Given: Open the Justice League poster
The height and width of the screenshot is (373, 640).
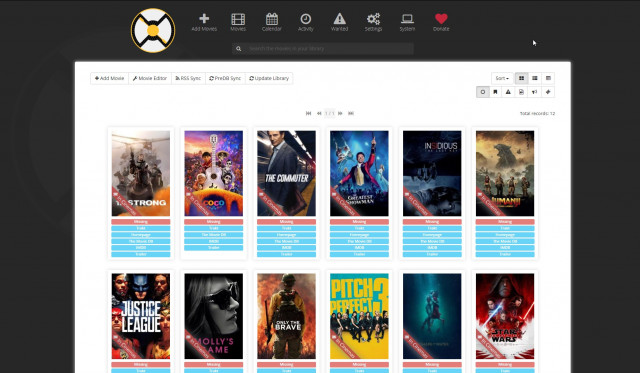Looking at the screenshot, I should [141, 316].
